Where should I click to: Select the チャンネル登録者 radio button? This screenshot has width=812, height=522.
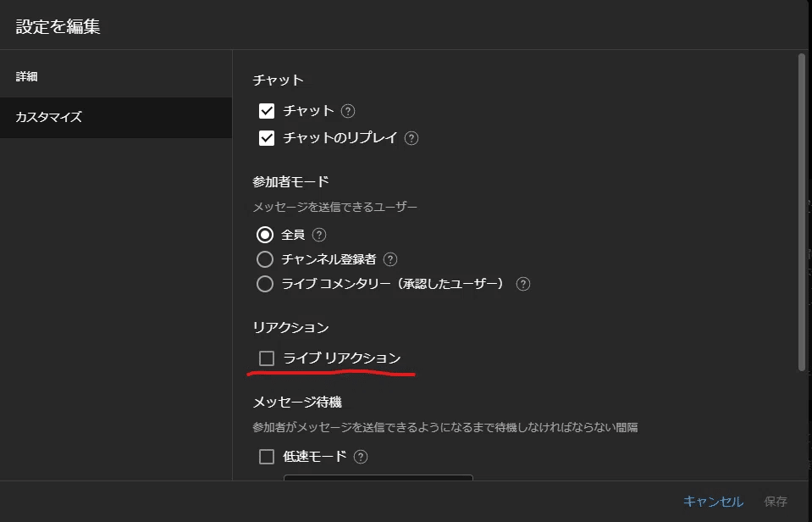pyautogui.click(x=265, y=259)
